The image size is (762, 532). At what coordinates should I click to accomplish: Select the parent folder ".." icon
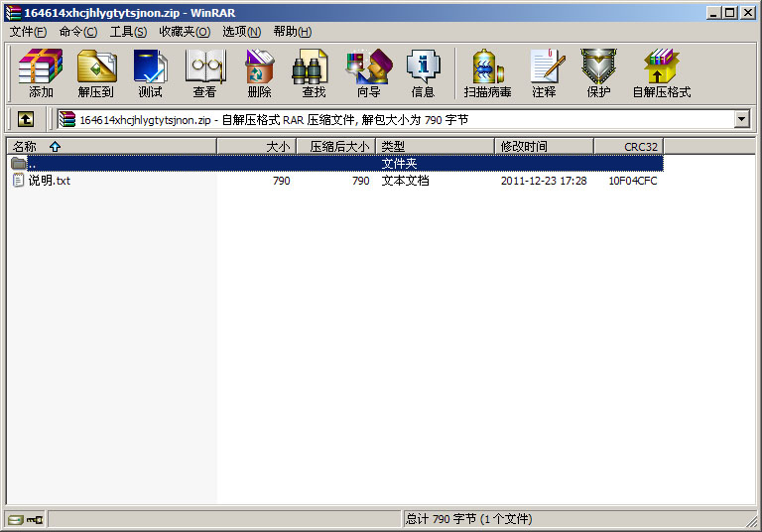click(19, 163)
